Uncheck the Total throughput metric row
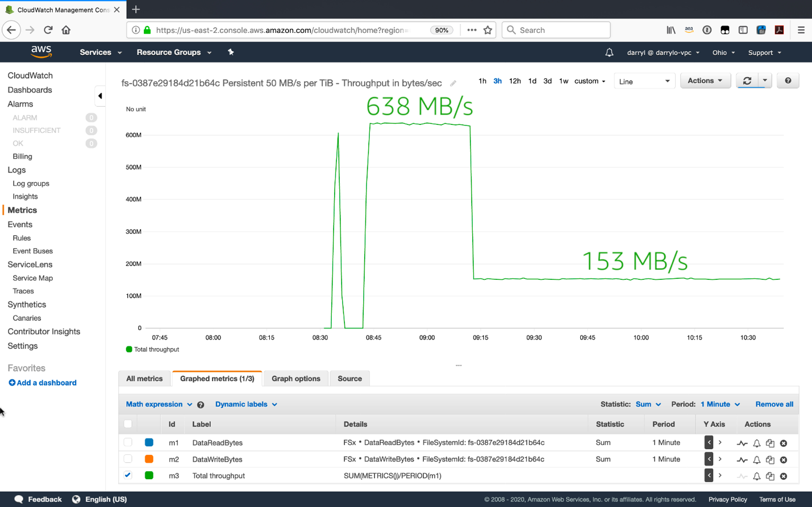Viewport: 812px width, 507px height. click(128, 476)
